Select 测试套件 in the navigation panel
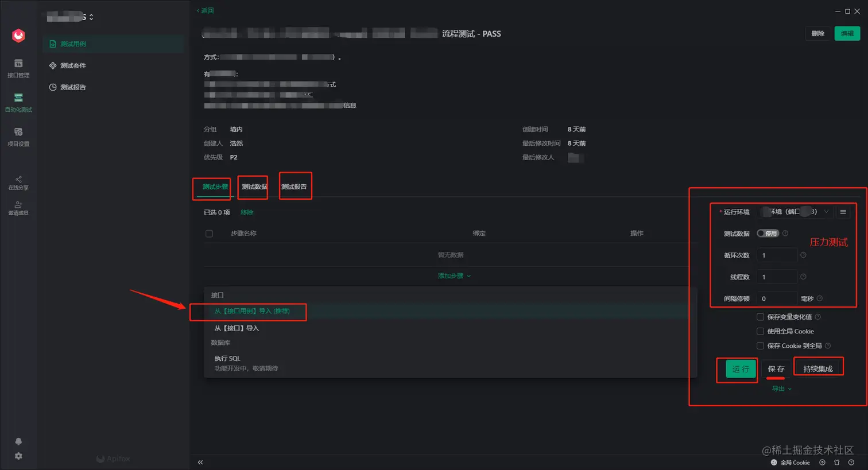The width and height of the screenshot is (868, 470). [x=113, y=65]
